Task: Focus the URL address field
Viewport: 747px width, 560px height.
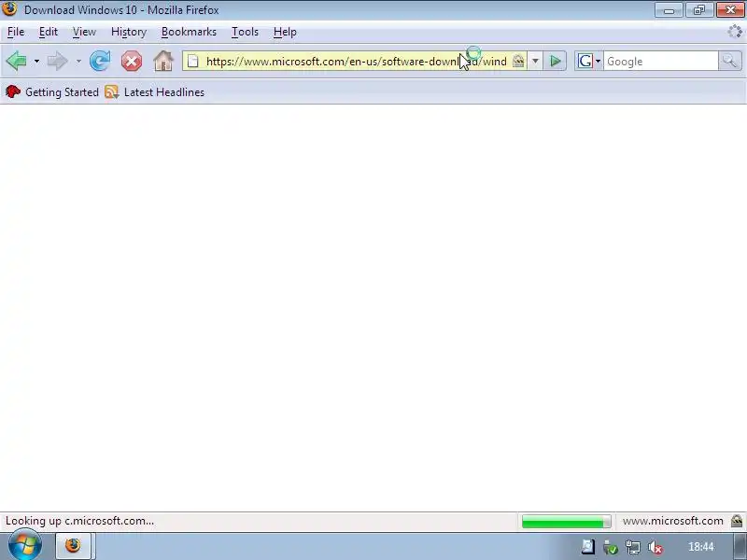Action: 357,62
